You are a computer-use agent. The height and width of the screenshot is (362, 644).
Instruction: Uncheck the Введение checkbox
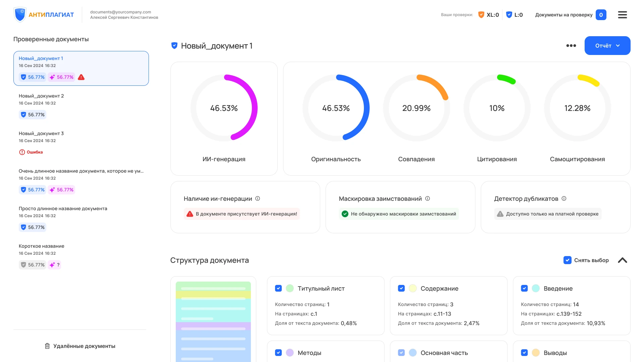[x=524, y=288]
